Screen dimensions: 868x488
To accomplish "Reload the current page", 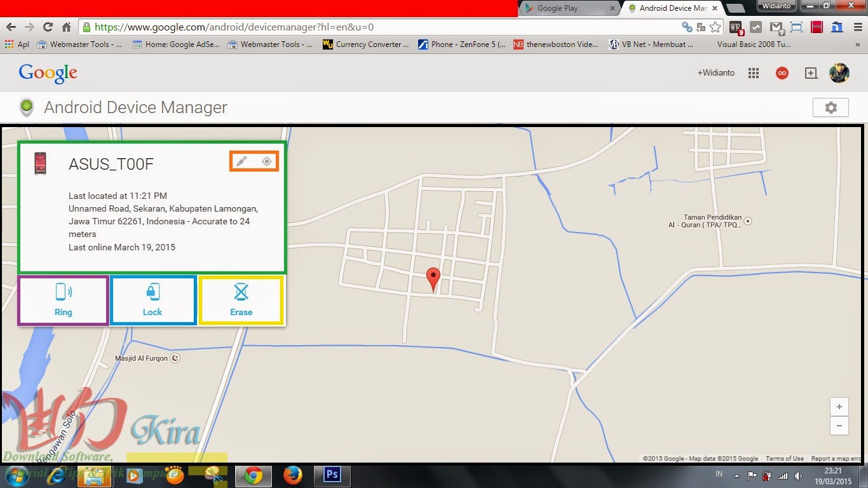I will pos(48,27).
